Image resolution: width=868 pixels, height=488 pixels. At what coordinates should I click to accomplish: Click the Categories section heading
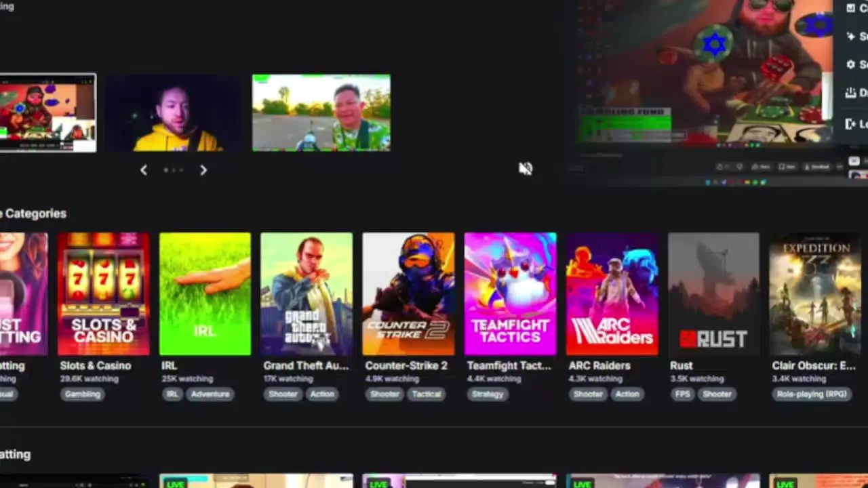click(x=33, y=213)
